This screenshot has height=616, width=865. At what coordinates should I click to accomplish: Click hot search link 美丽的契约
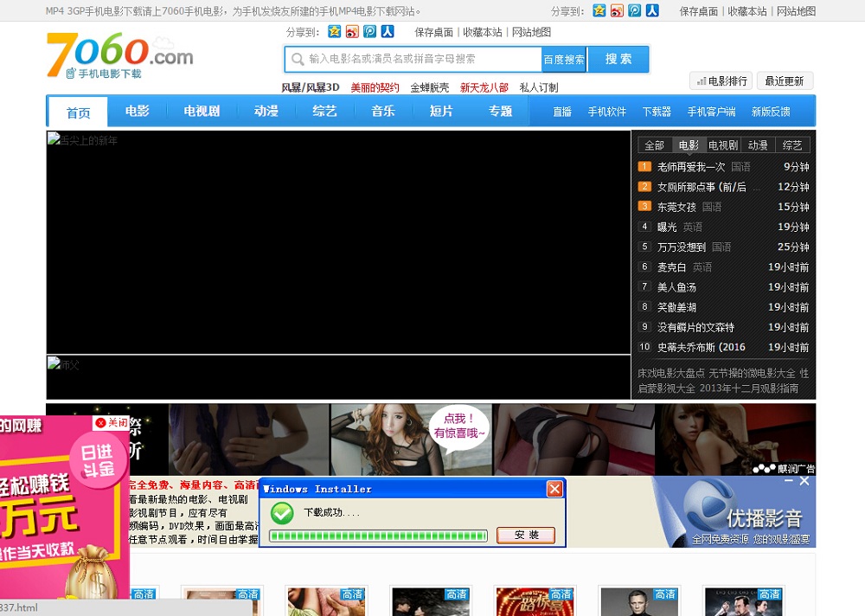(375, 87)
